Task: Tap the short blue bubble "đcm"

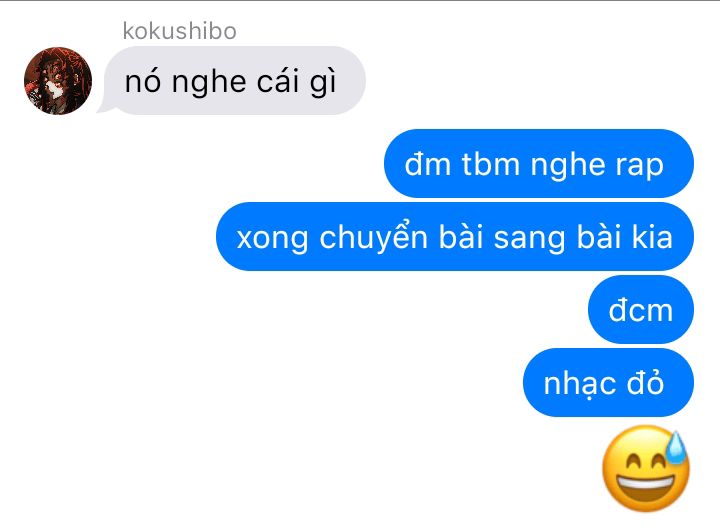Action: pos(641,309)
